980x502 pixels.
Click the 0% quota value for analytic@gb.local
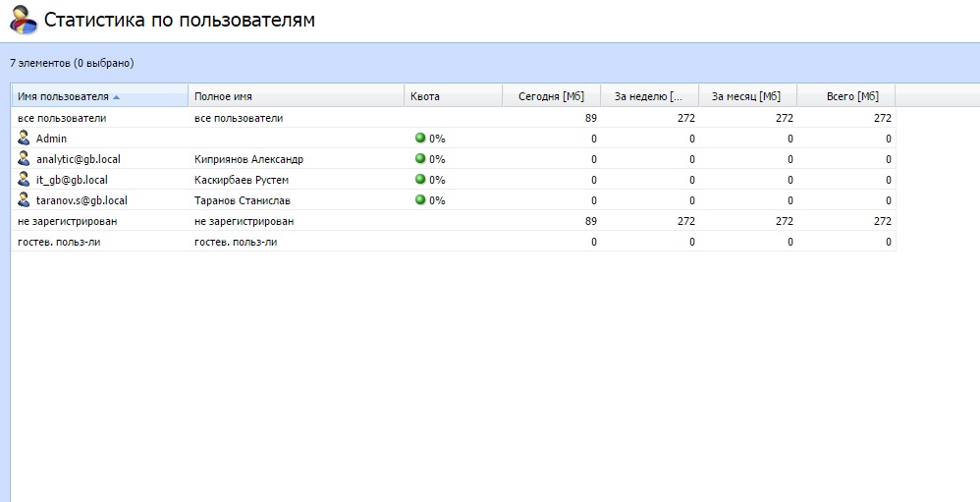[x=437, y=159]
